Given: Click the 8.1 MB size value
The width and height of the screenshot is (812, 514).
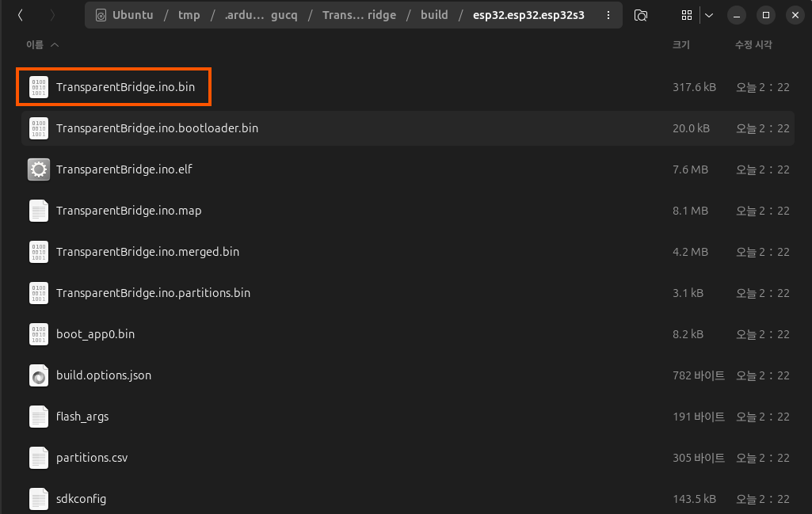Looking at the screenshot, I should [x=690, y=211].
